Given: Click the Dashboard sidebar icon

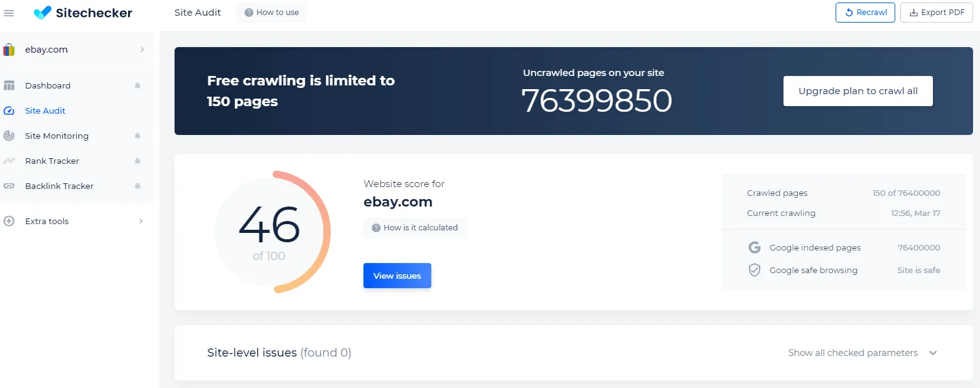Looking at the screenshot, I should pos(9,85).
